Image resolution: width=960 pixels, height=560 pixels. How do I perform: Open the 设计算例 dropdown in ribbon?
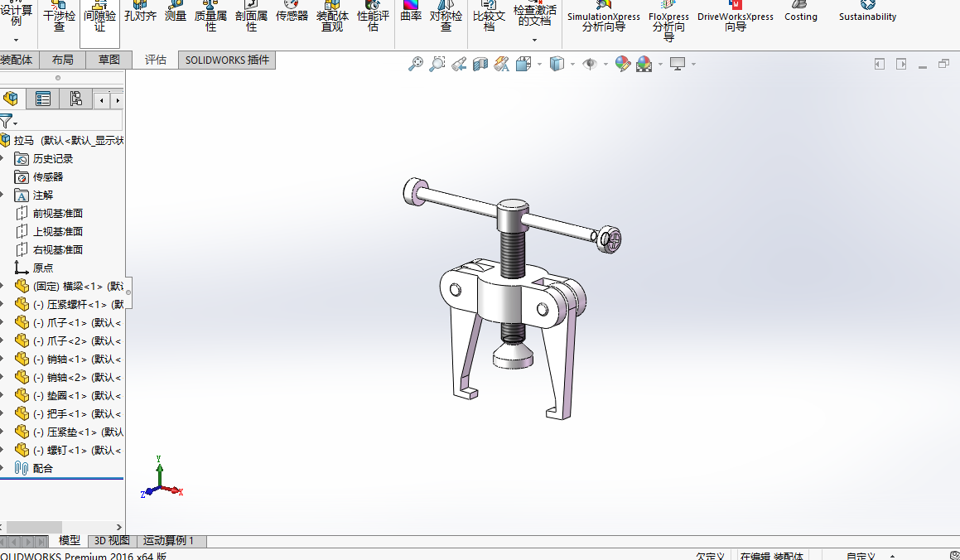coord(17,40)
